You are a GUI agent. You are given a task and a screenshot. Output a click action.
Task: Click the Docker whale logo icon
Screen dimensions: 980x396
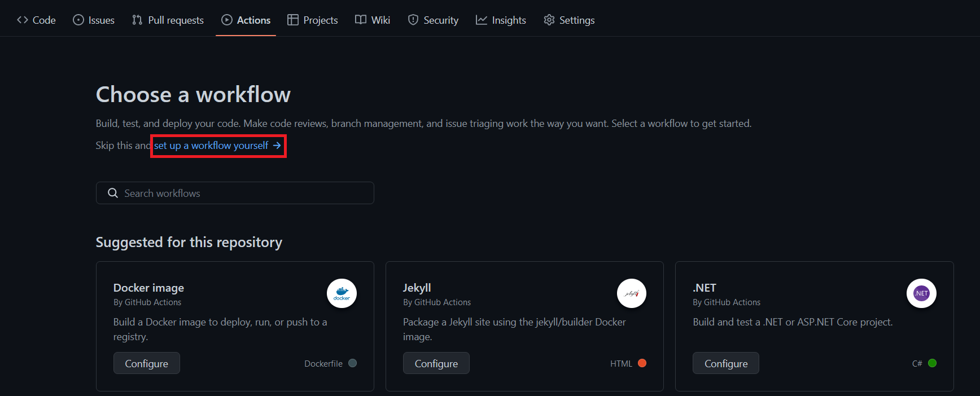point(342,293)
